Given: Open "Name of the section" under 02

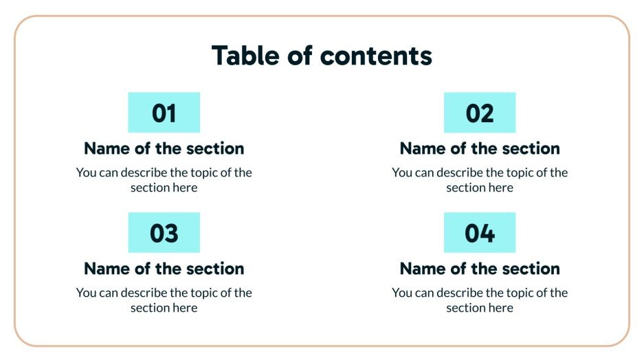Looking at the screenshot, I should pos(480,148).
